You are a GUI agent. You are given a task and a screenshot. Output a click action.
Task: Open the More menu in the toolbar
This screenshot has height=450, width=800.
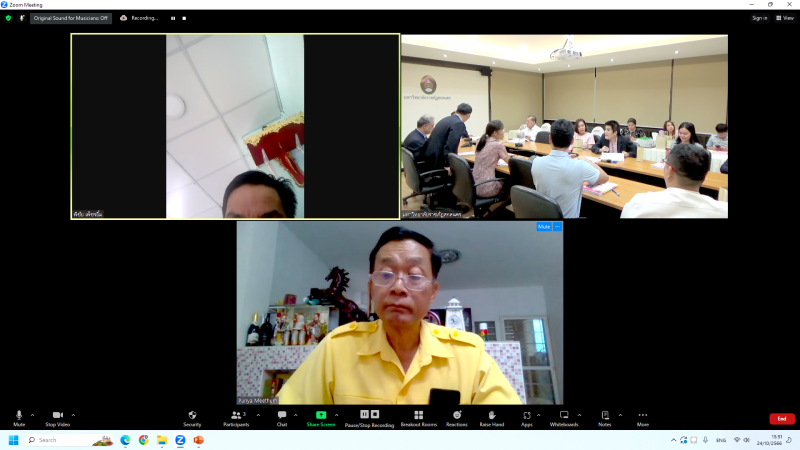642,415
